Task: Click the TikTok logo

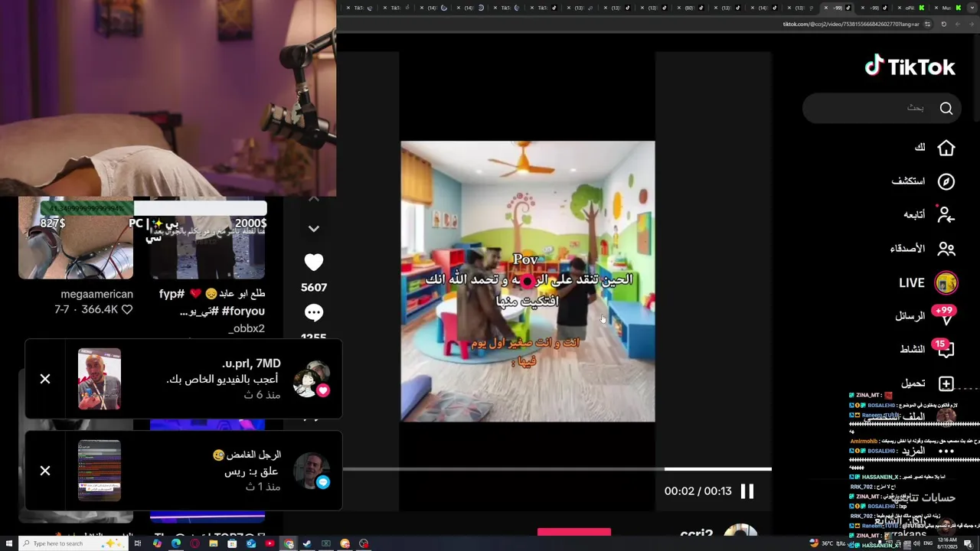Action: coord(910,67)
